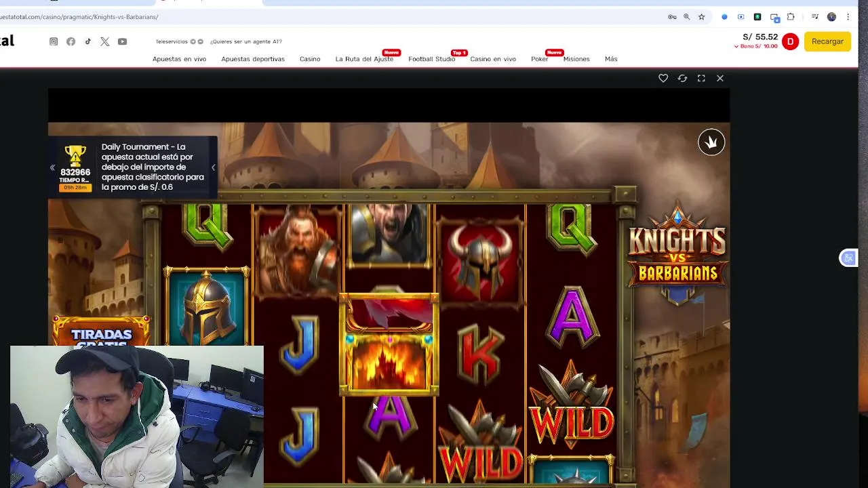Viewport: 868px width, 488px height.
Task: Click the overlapping screens extension icon
Action: 774,18
